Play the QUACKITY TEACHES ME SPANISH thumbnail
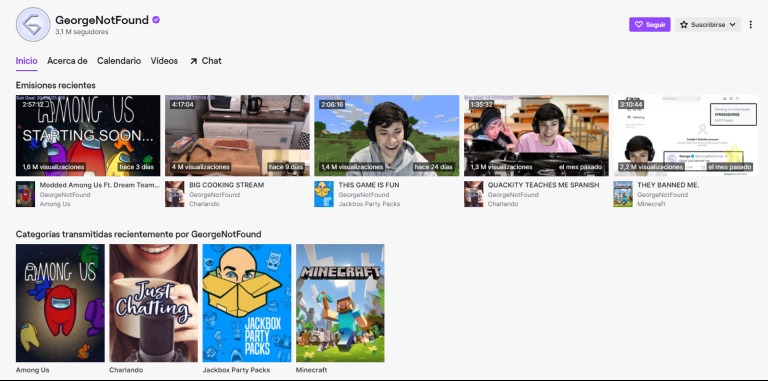Image resolution: width=768 pixels, height=381 pixels. click(x=536, y=136)
